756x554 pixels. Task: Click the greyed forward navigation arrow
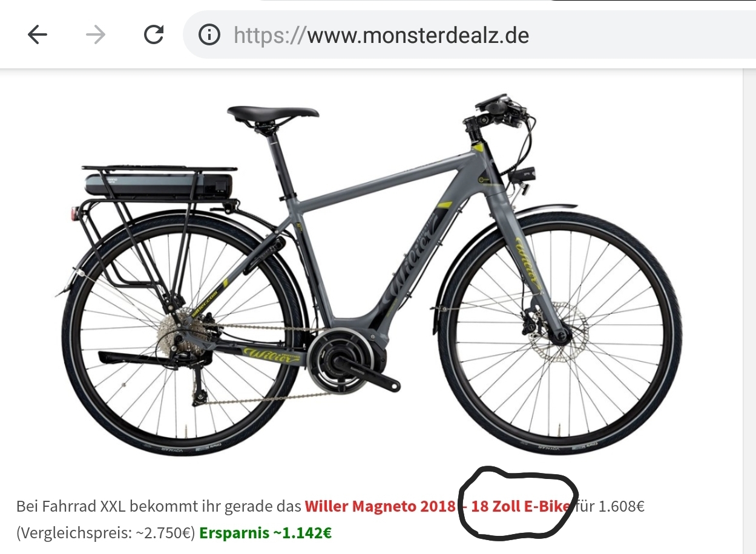click(x=96, y=35)
